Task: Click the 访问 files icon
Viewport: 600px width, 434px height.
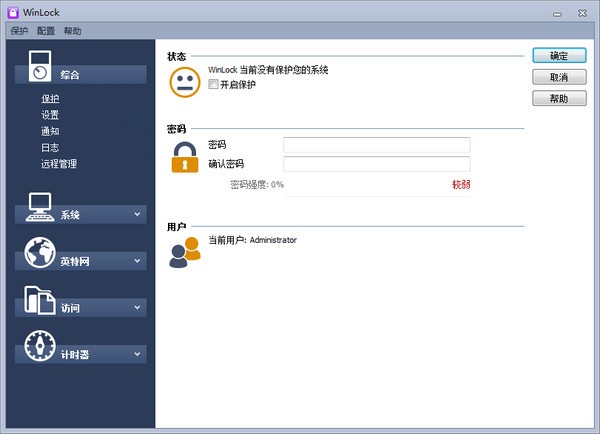Action: tap(39, 300)
